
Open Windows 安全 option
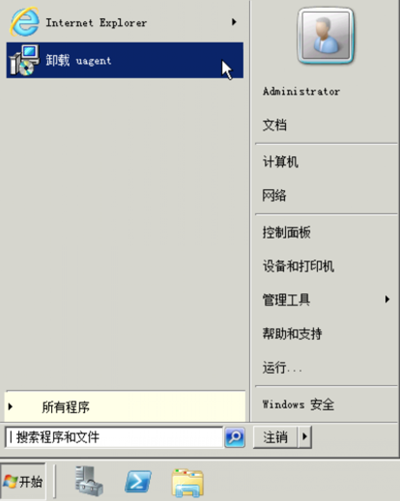(x=298, y=404)
